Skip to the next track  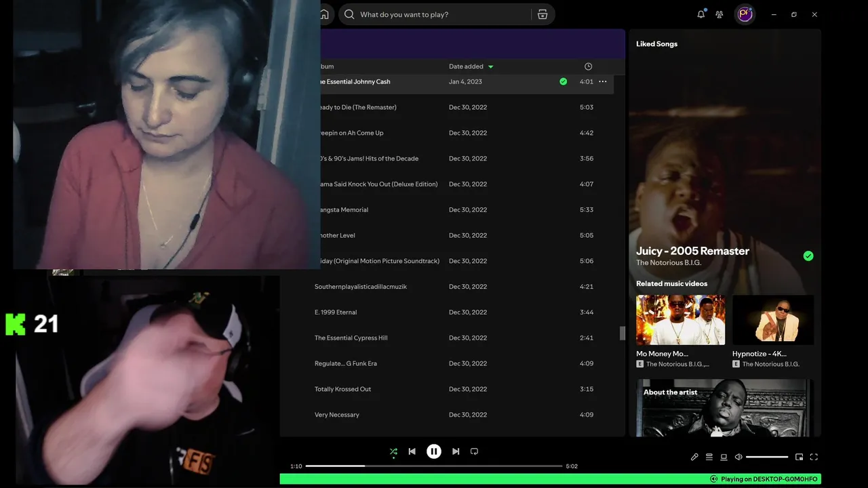click(x=456, y=451)
